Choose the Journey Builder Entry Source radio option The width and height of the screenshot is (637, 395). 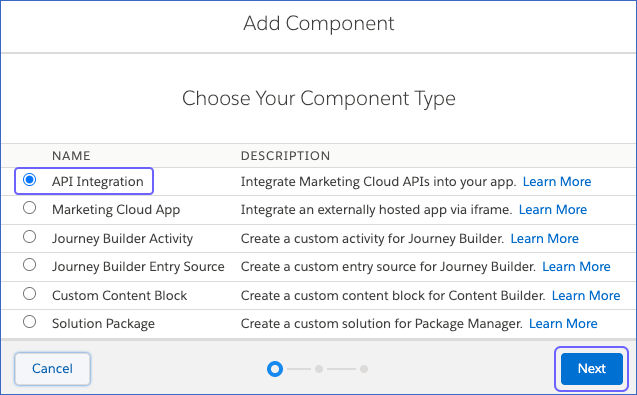click(x=29, y=265)
